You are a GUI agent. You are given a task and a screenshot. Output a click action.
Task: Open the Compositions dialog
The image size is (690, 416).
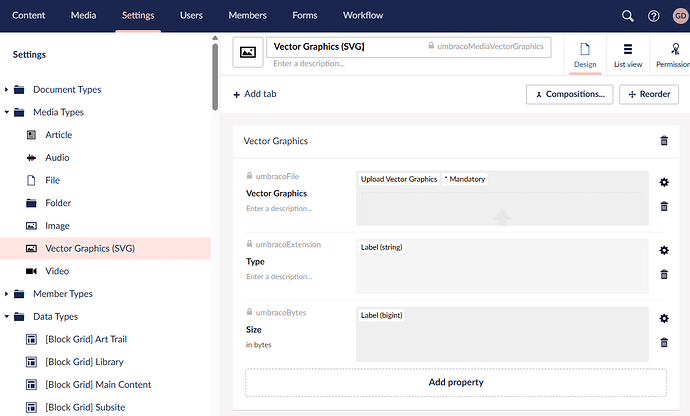569,94
